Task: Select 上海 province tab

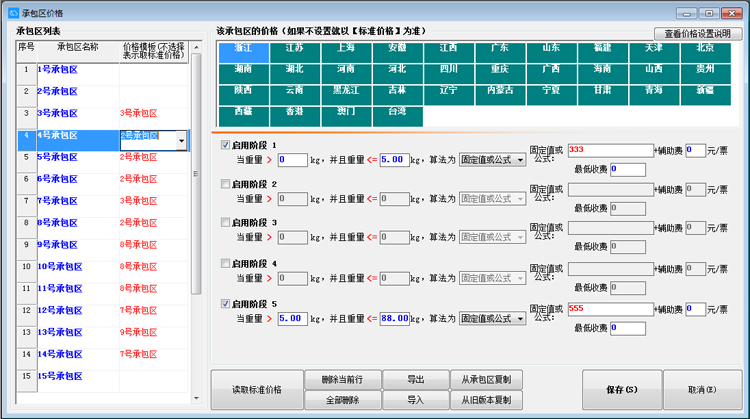Action: point(346,53)
